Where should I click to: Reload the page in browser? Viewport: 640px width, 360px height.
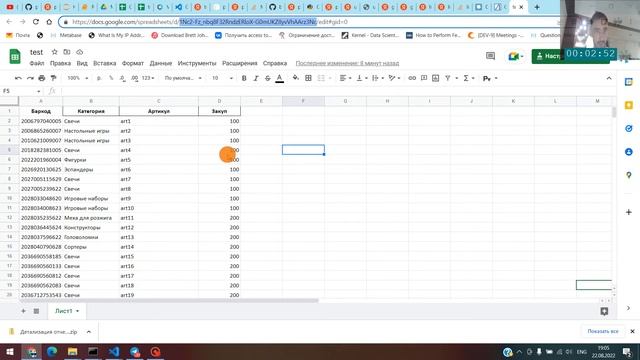[x=36, y=22]
